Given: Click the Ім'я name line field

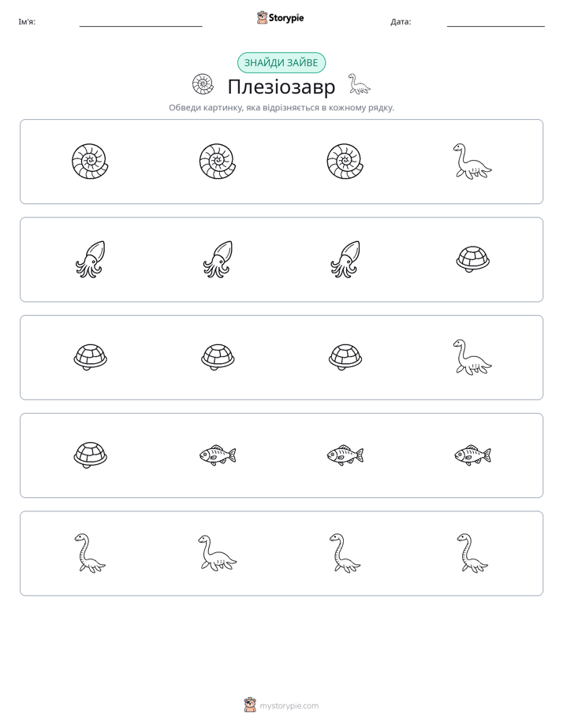Looking at the screenshot, I should (140, 22).
